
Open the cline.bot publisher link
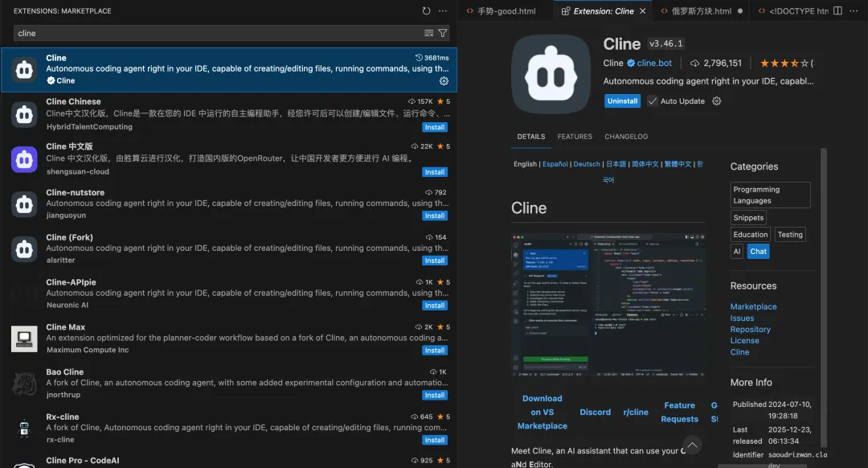[x=654, y=64]
